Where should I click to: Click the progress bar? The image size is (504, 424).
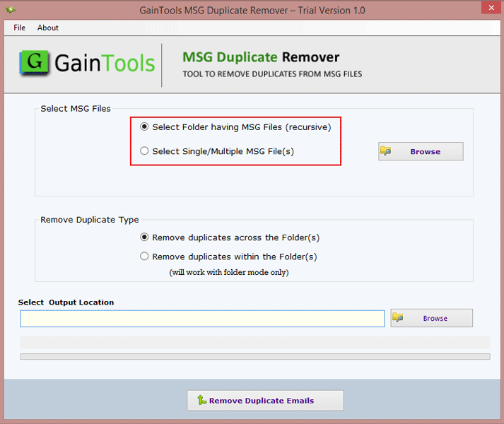click(255, 356)
